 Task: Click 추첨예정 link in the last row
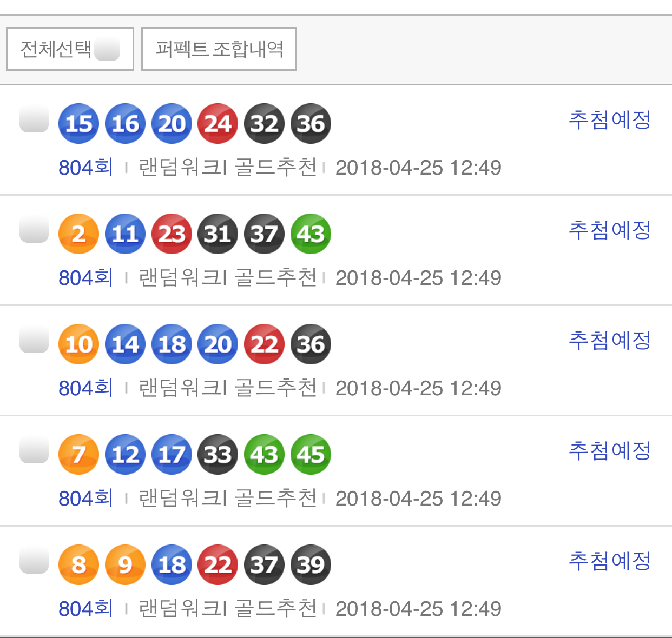tap(610, 561)
